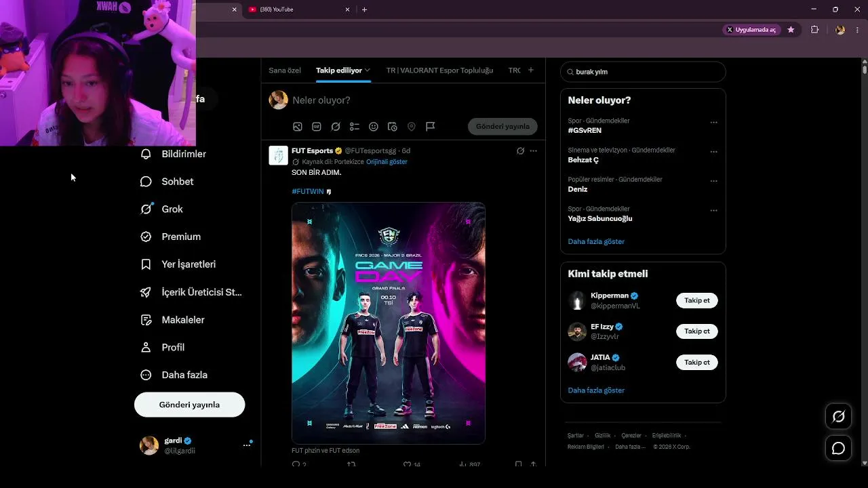
Task: Open the floating messages chat button
Action: tap(838, 448)
